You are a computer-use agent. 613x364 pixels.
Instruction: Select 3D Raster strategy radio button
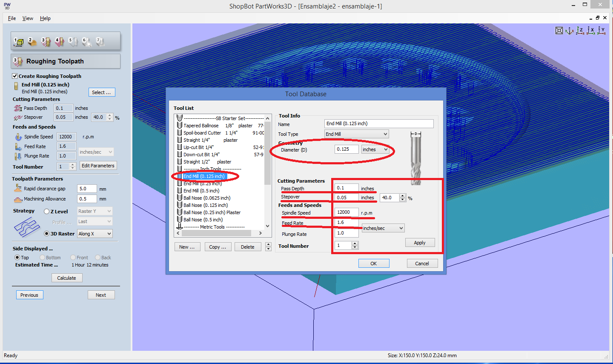coord(47,234)
